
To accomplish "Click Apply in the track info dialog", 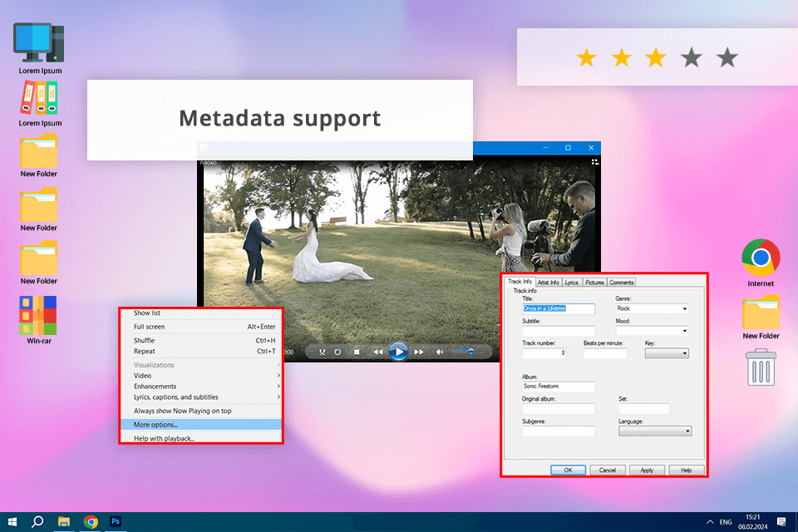I will coord(647,470).
